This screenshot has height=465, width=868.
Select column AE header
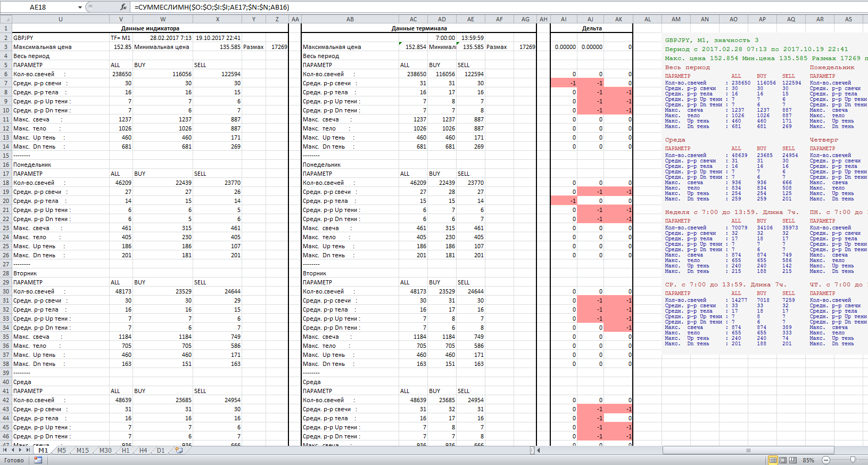coord(470,19)
